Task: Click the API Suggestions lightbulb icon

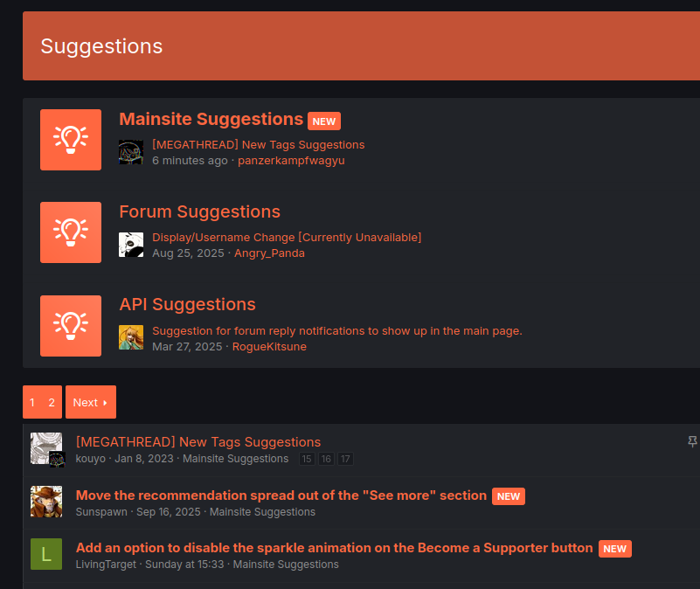Action: tap(71, 325)
